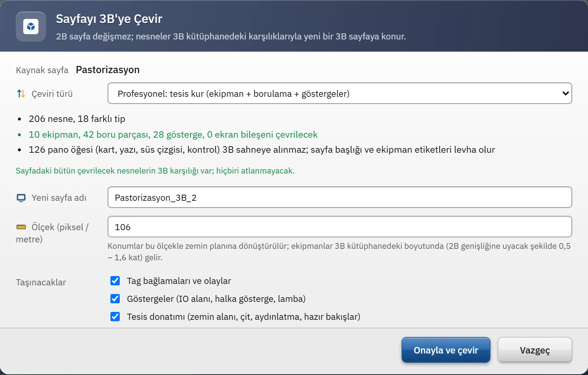
Task: Click the up-down arrows icon beside Çeviri türü
Action: pos(21,94)
